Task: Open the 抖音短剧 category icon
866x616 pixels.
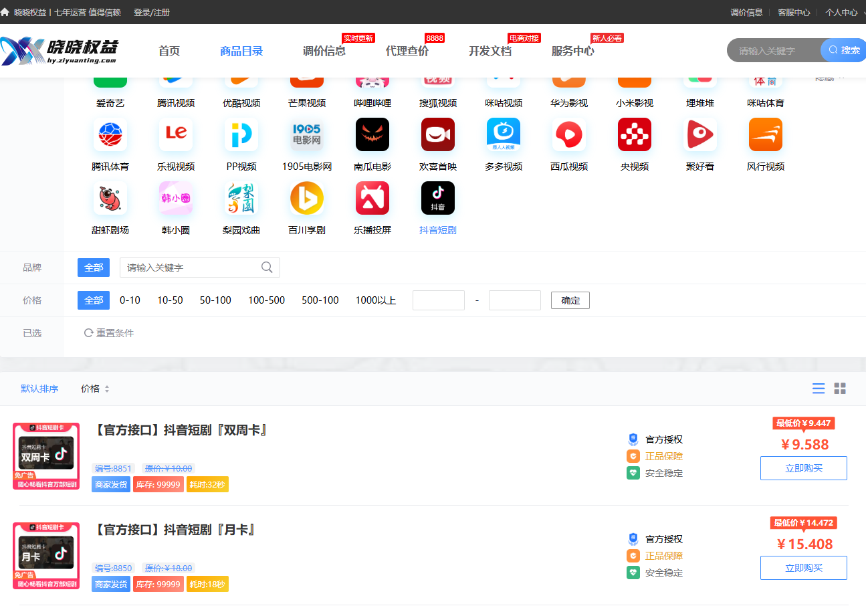Action: [437, 199]
